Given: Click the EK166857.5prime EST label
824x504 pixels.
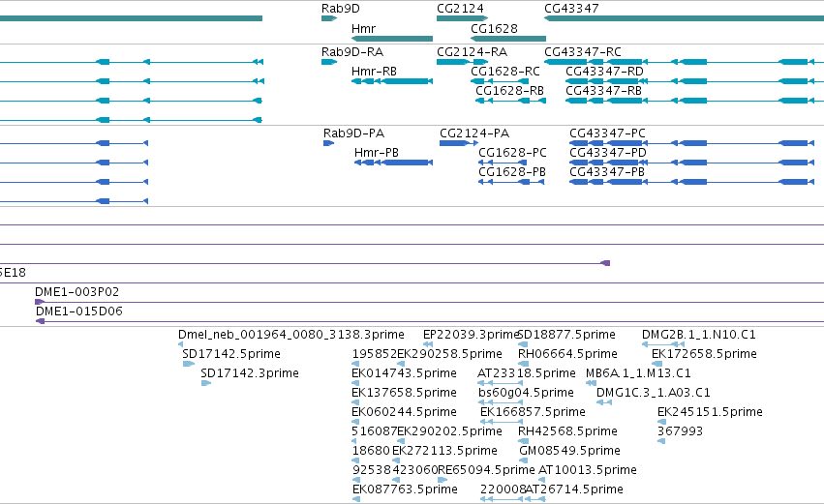Looking at the screenshot, I should pos(533,412).
